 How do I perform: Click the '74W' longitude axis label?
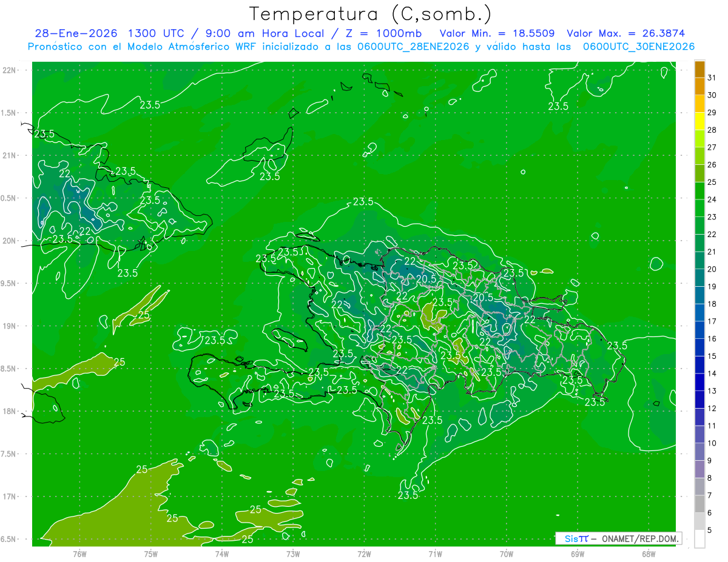click(222, 554)
